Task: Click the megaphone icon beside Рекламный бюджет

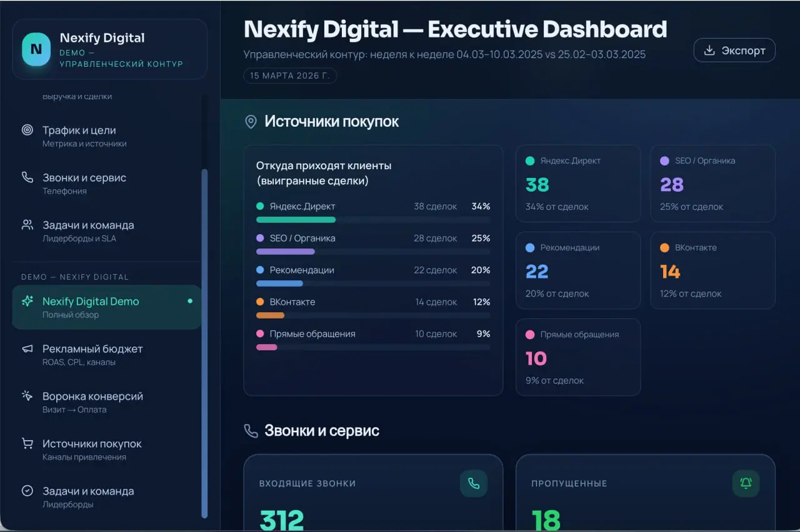Action: [27, 348]
